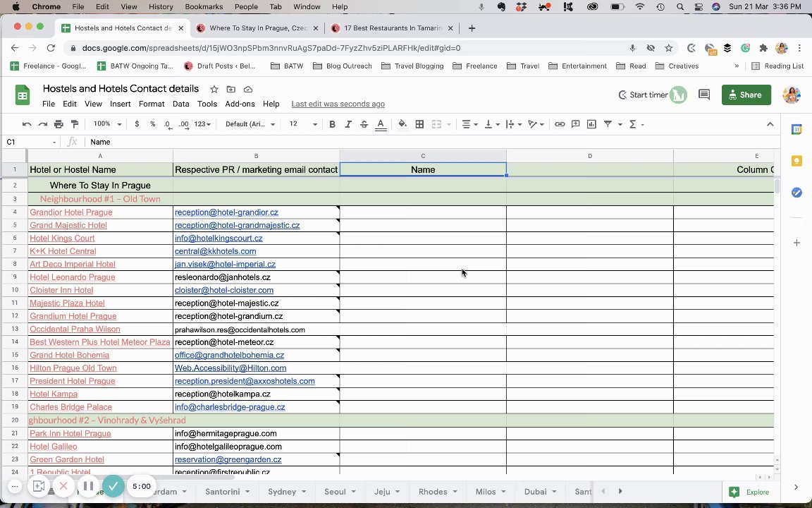Get add-ons plus icon in sidebar
Image resolution: width=812 pixels, height=508 pixels.
[796, 243]
